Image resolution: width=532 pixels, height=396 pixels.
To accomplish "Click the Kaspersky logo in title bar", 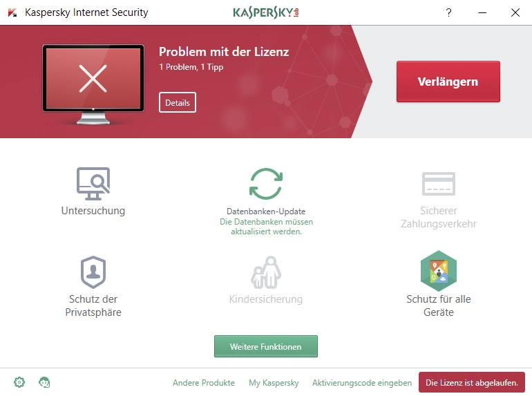I will coord(266,12).
